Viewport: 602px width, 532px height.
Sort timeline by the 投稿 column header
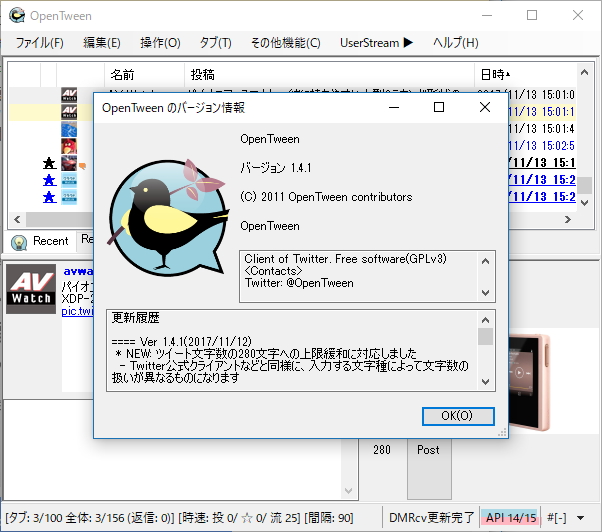[329, 74]
